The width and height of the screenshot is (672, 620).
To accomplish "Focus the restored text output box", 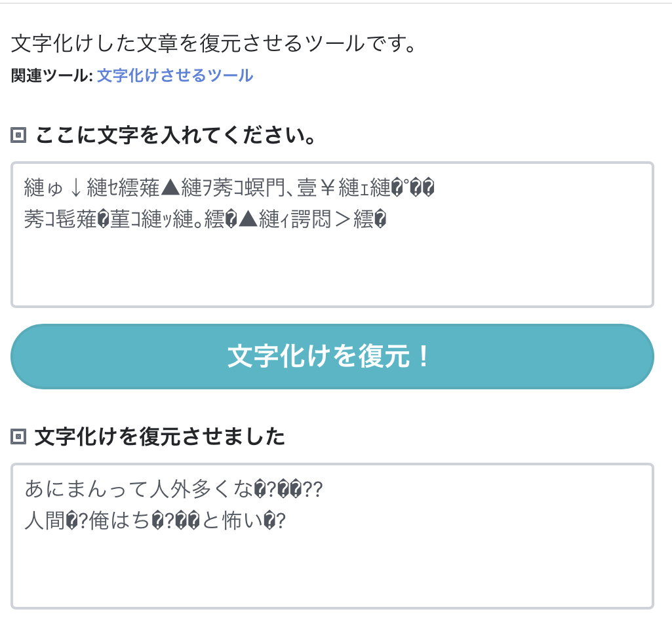I will click(x=332, y=536).
